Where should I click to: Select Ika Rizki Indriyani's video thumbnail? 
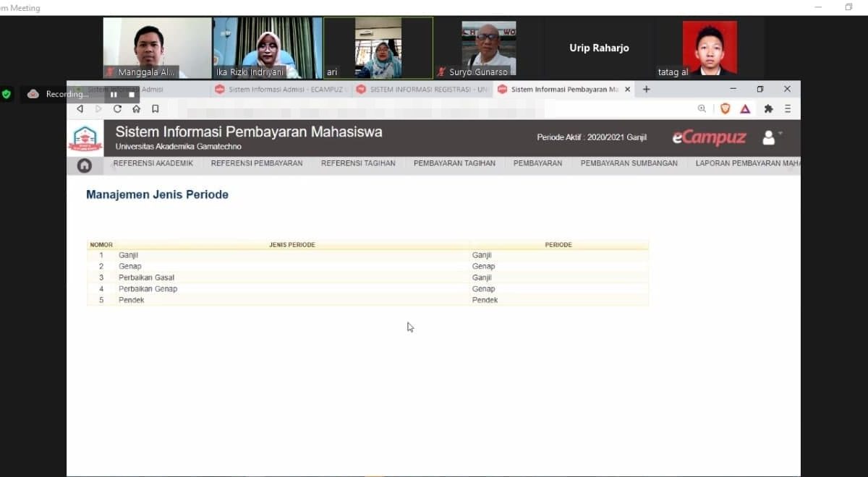click(267, 48)
